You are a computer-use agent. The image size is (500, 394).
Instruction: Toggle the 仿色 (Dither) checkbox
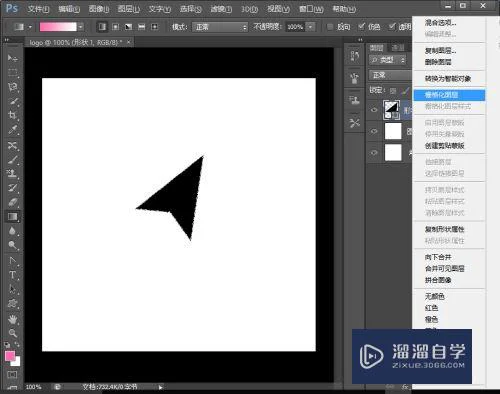[361, 26]
